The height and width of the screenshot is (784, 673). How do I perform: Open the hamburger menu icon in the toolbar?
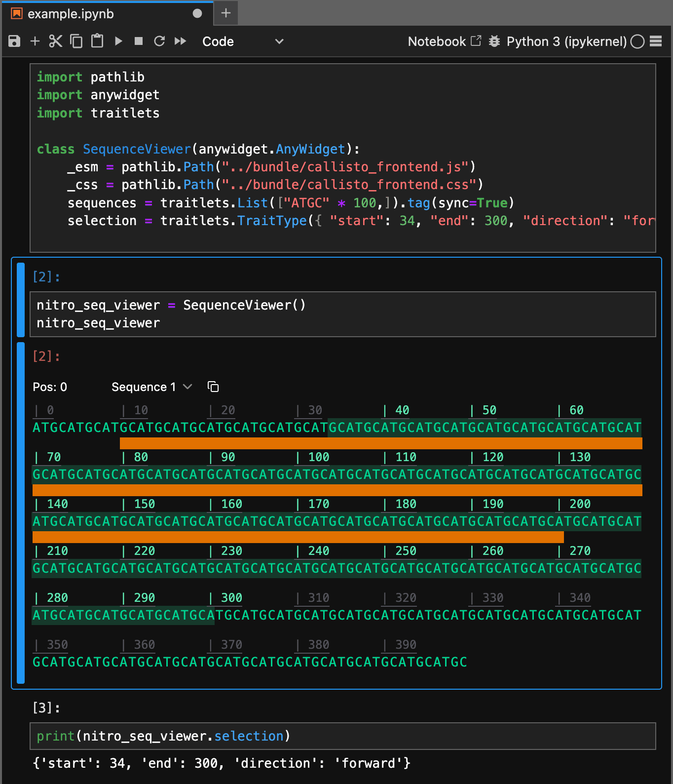pyautogui.click(x=656, y=41)
